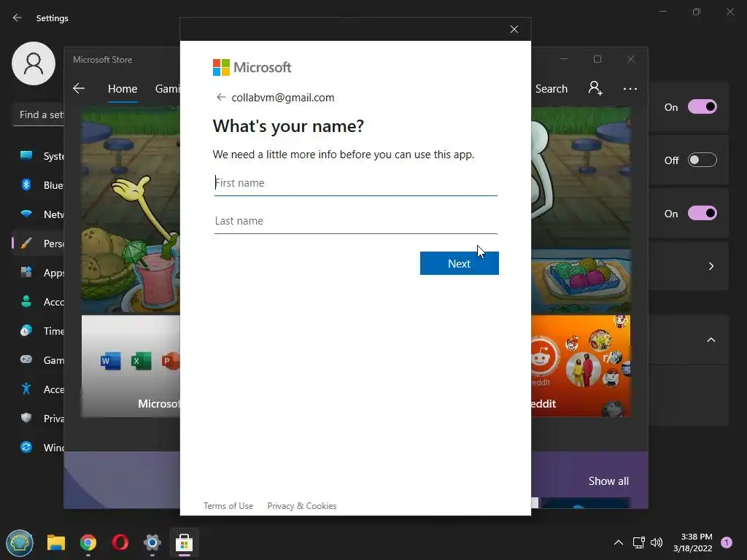This screenshot has height=560, width=747.
Task: Open Time & language in Settings sidebar
Action: (38, 331)
